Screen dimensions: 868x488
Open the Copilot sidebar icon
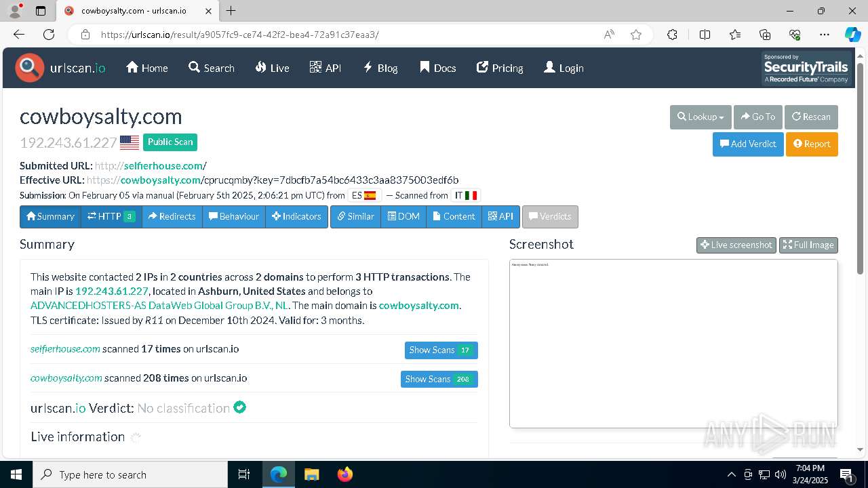[852, 35]
